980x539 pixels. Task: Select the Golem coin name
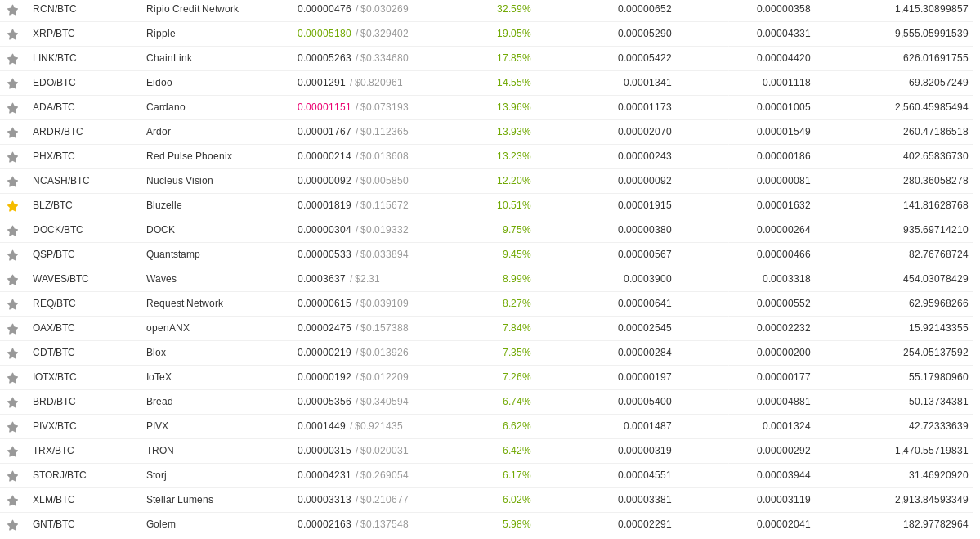tap(161, 524)
